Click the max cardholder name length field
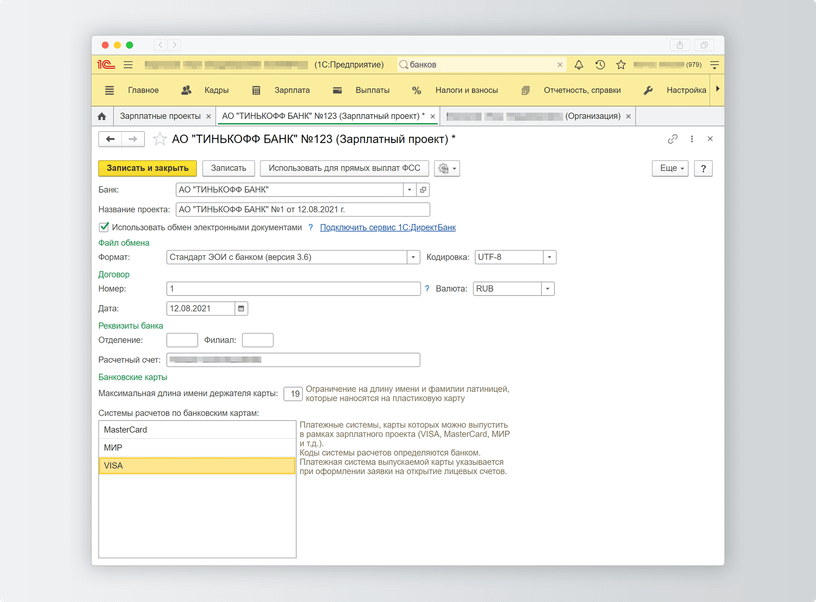The height and width of the screenshot is (602, 816). click(x=293, y=394)
